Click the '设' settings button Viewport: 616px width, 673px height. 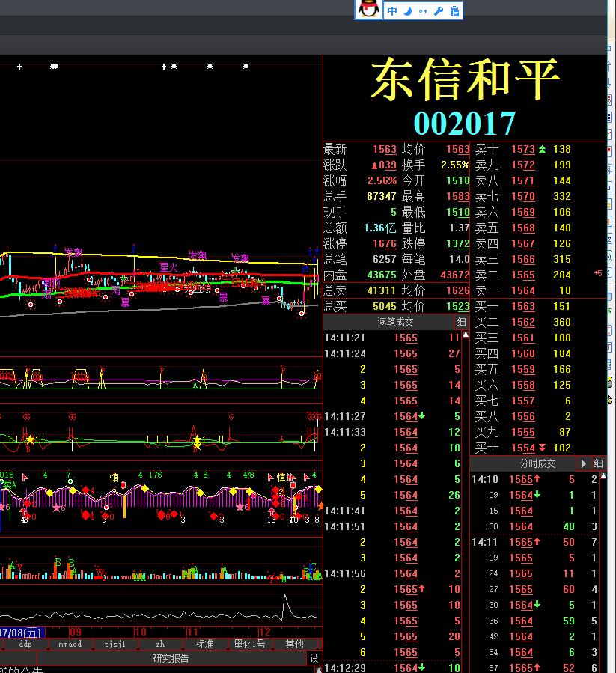pos(314,659)
